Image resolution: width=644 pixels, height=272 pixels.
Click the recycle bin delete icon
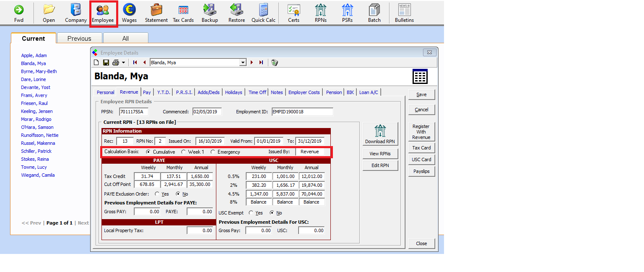click(x=275, y=63)
